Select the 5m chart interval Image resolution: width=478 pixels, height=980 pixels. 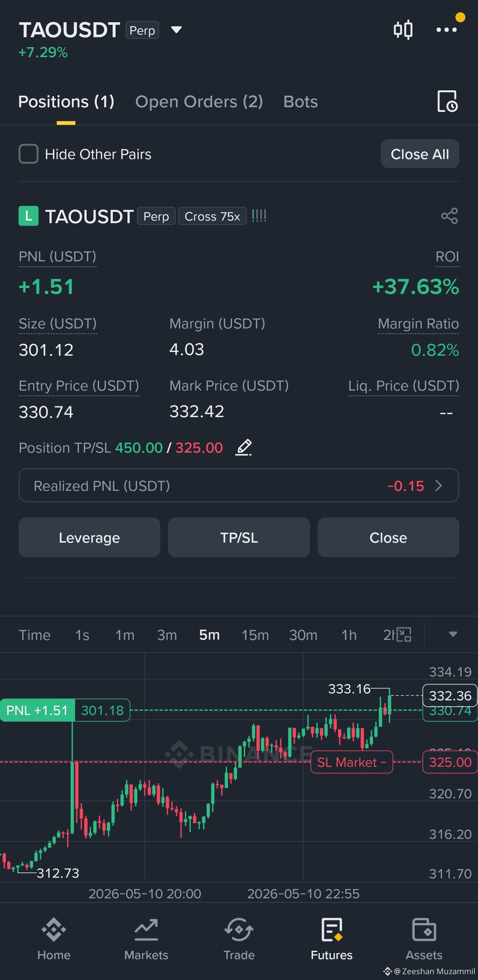tap(209, 635)
